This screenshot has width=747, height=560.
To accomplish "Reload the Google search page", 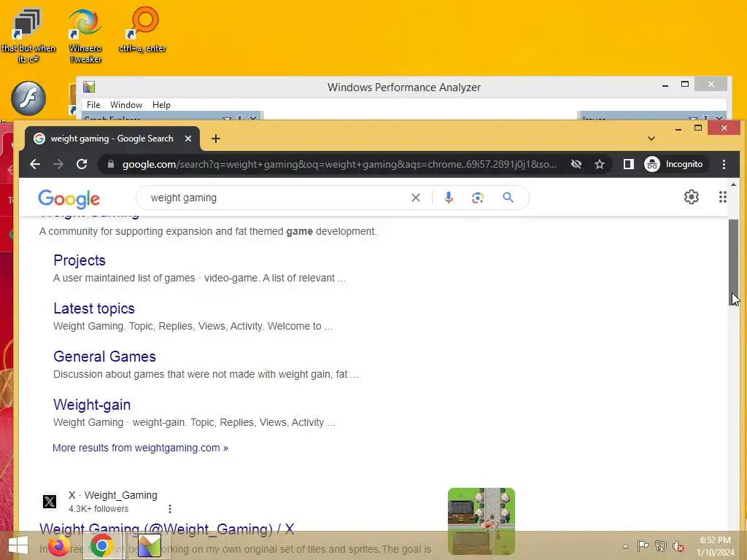I will pos(82,164).
